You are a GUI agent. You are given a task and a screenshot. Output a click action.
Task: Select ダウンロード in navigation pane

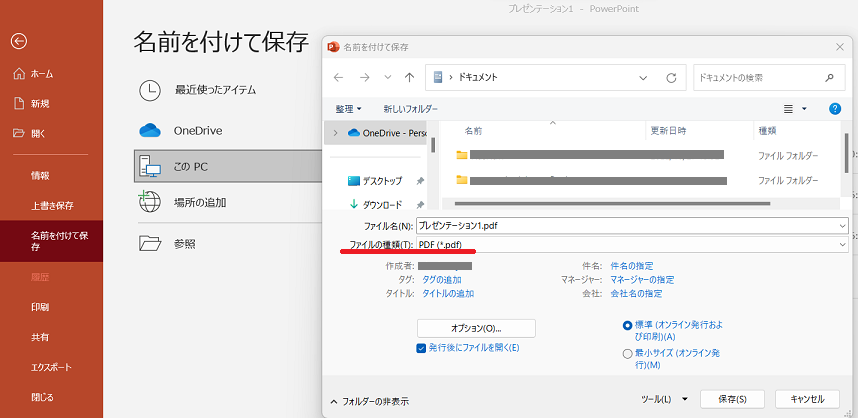click(375, 205)
